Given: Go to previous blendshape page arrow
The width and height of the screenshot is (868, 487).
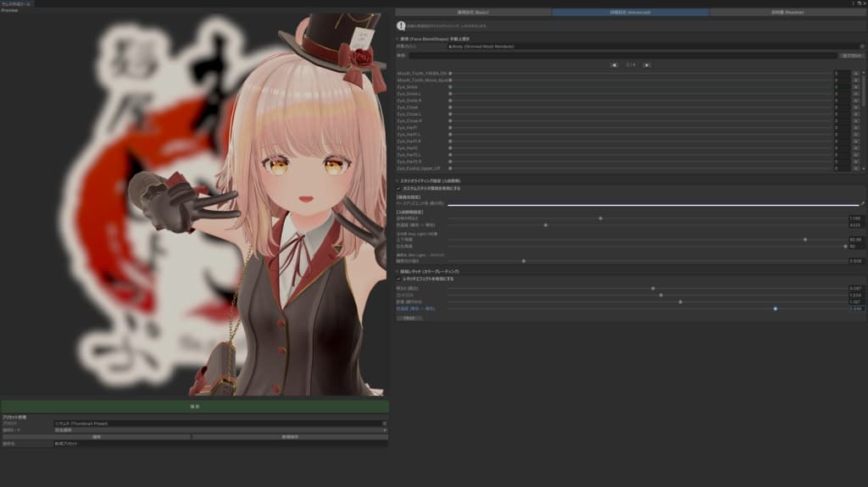Looking at the screenshot, I should [x=614, y=64].
